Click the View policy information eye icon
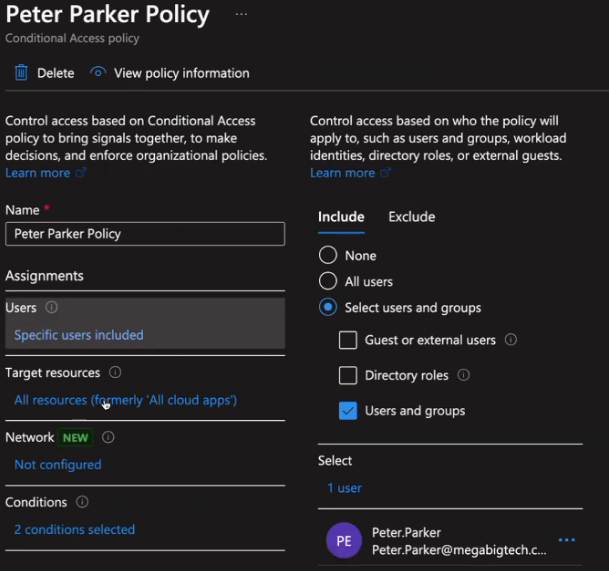Image resolution: width=609 pixels, height=571 pixels. 98,73
